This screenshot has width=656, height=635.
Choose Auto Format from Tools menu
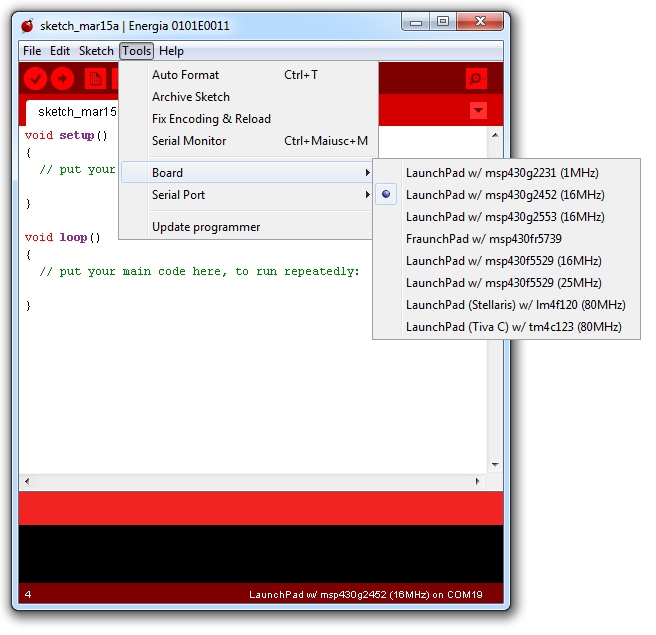(x=249, y=75)
